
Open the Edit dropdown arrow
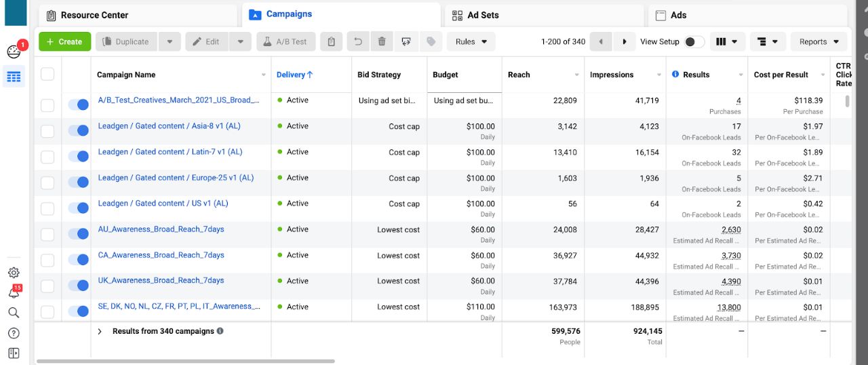(240, 41)
